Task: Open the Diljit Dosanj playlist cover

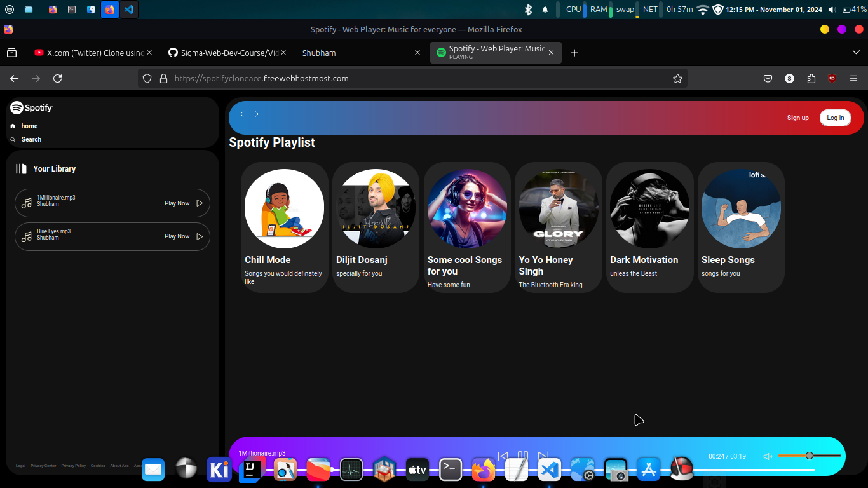Action: 376,208
